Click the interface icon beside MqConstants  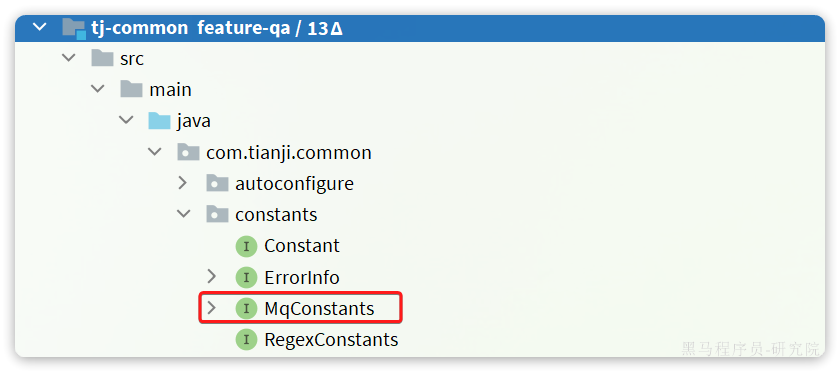(246, 308)
